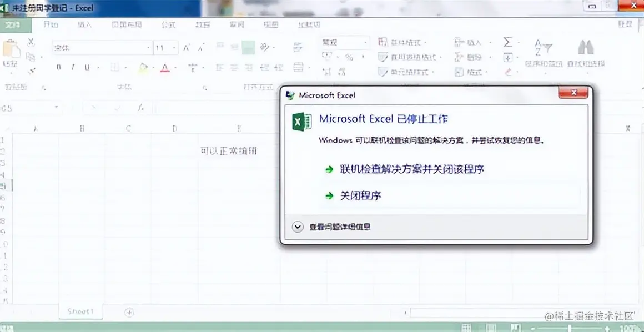644x332 pixels.
Task: Close the Microsoft Excel error dialog
Action: (x=573, y=93)
